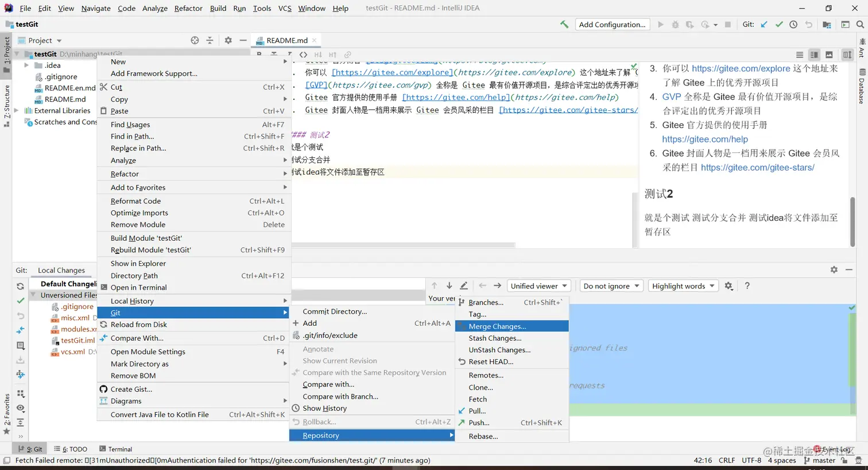Toggle Markdown auto-scroll preview button

click(x=847, y=55)
